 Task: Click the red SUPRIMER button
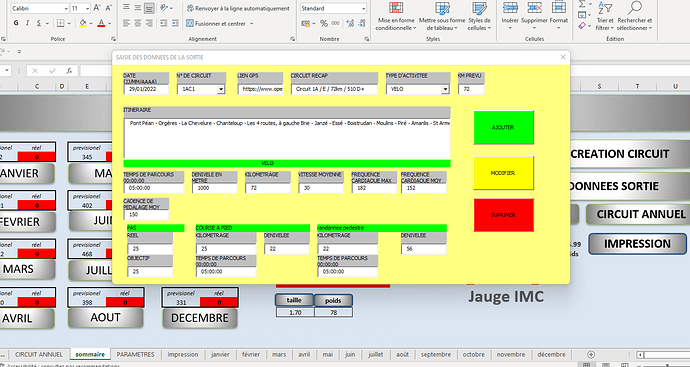tap(503, 215)
